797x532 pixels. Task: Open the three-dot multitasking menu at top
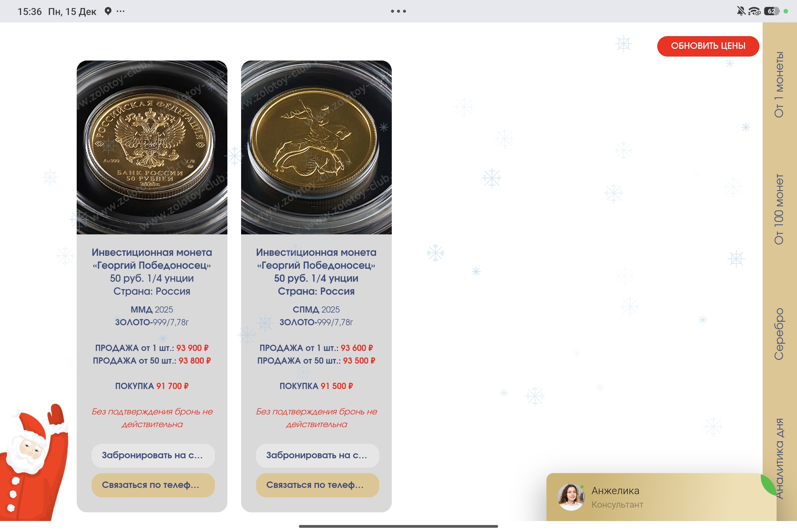coord(398,11)
